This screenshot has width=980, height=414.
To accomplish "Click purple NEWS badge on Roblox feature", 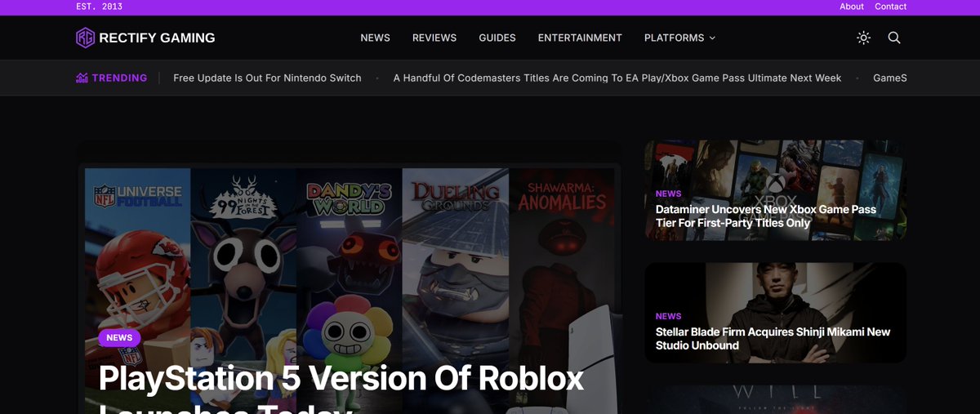I will click(x=119, y=338).
